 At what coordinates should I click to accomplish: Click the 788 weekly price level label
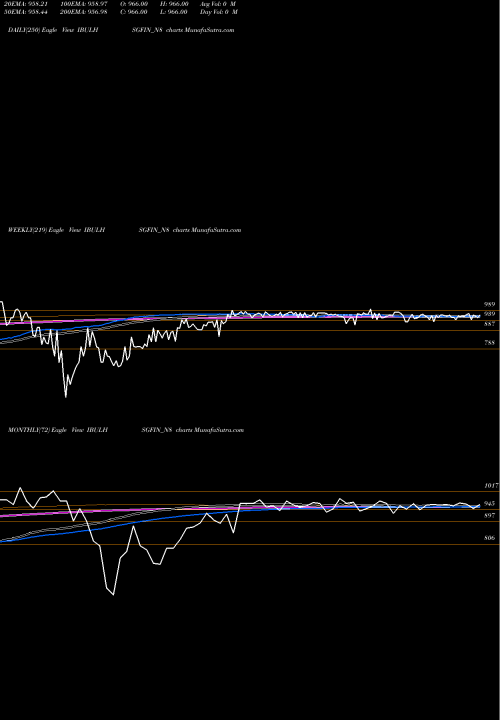tap(489, 343)
